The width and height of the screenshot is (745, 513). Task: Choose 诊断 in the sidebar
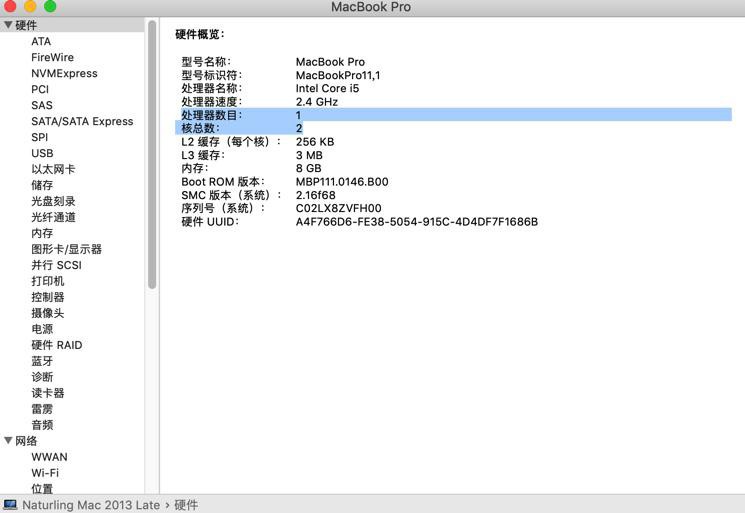[x=42, y=377]
